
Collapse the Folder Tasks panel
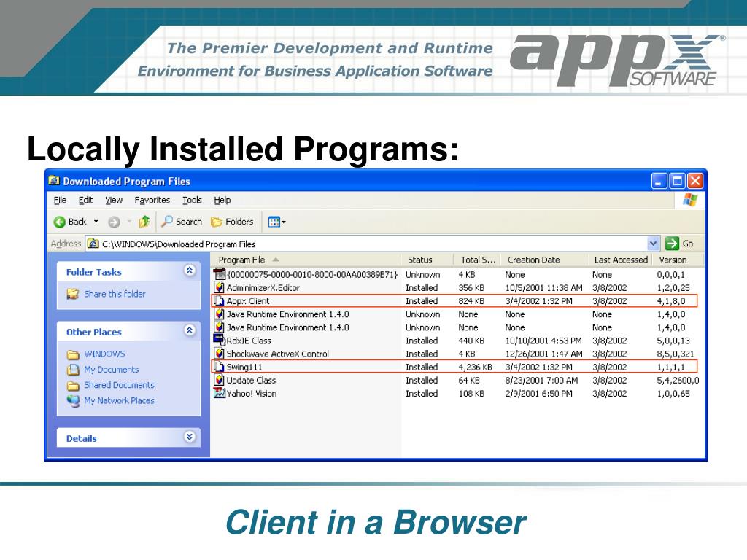coord(190,271)
